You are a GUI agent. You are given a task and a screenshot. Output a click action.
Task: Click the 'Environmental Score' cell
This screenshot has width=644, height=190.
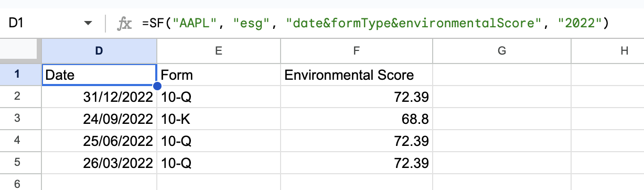coord(357,75)
